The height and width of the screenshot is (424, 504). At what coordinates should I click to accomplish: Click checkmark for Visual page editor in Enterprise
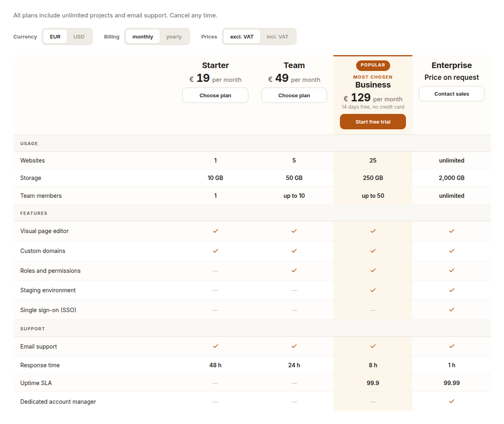tap(452, 231)
